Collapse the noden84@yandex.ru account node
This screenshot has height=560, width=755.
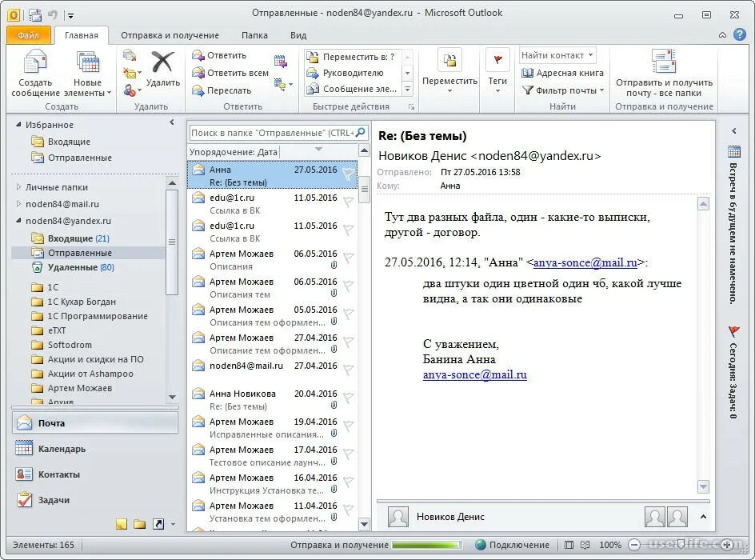point(18,221)
